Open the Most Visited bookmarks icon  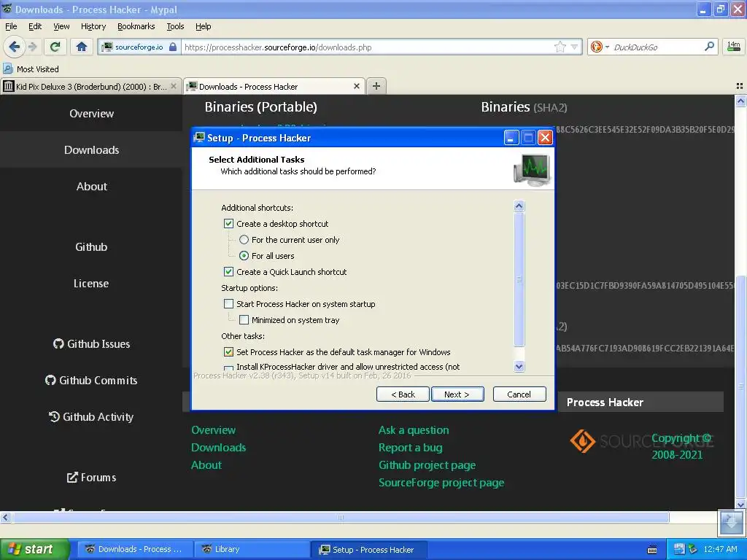[x=7, y=69]
